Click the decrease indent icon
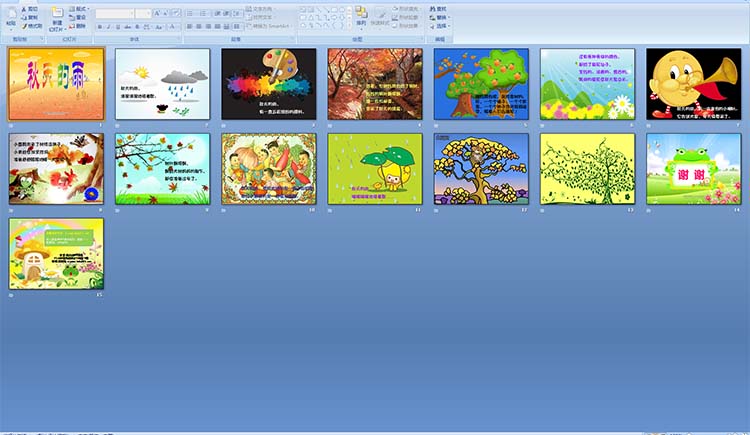This screenshot has width=750, height=435. pos(217,13)
